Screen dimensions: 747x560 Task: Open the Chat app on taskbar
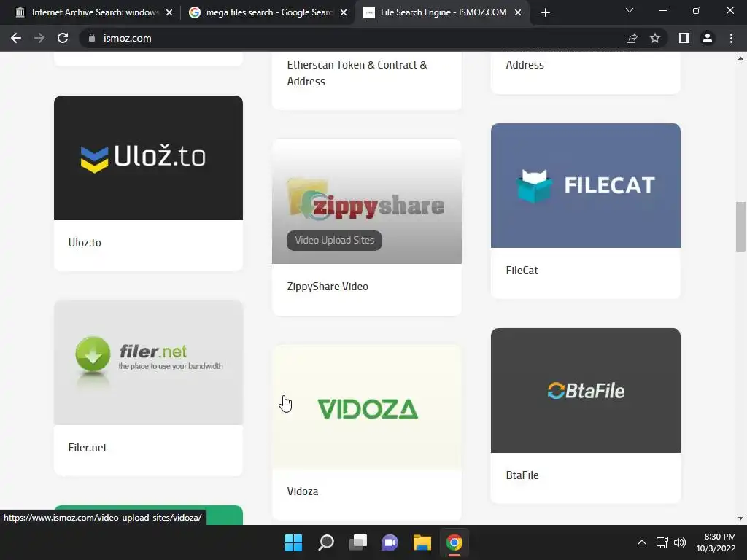point(390,542)
